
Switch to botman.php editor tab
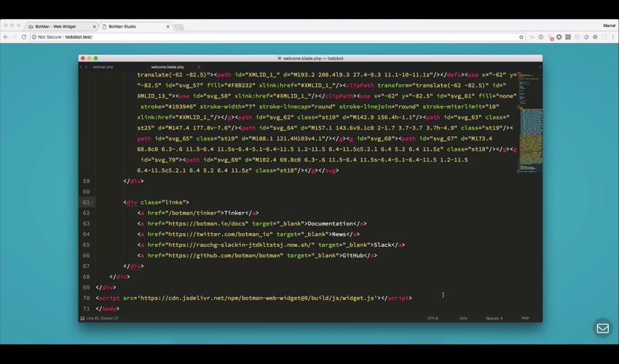103,67
